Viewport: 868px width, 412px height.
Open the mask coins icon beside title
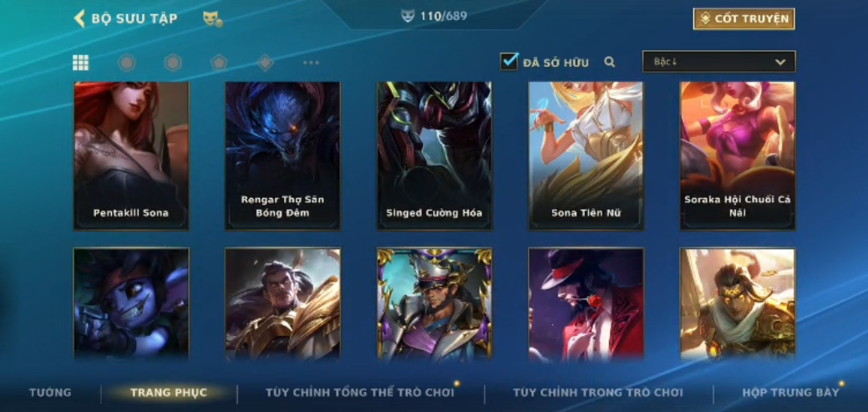[212, 19]
